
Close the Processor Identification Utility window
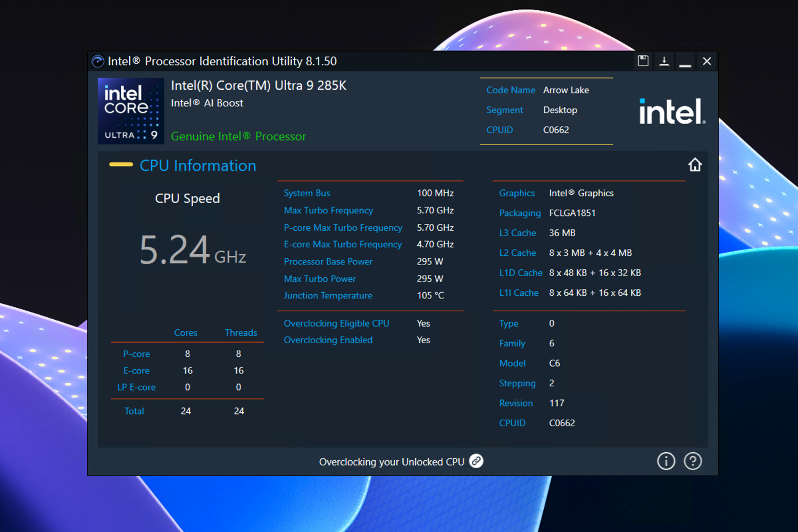click(x=706, y=61)
